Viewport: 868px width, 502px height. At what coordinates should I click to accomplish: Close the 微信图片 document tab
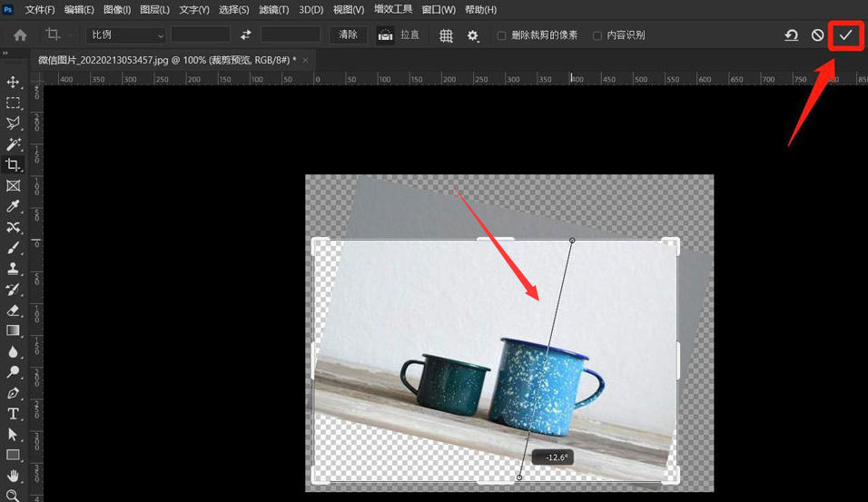point(306,60)
